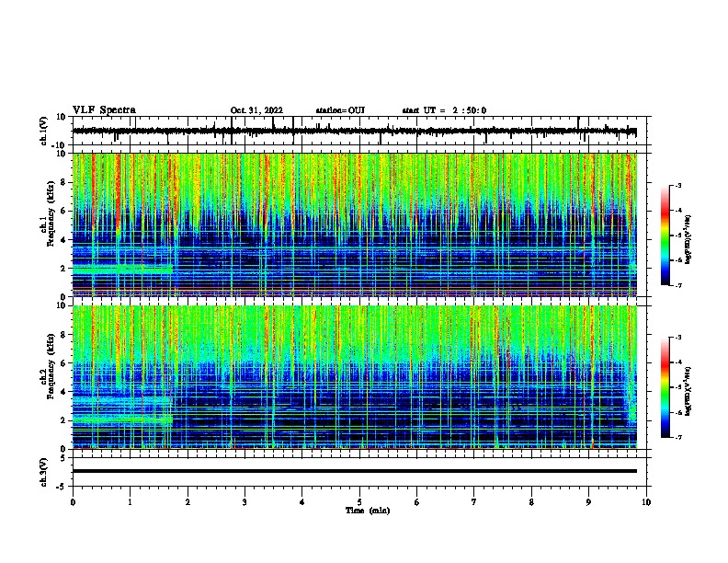The image size is (728, 563).
Task: Click time axis tick label "1"
Action: pos(130,502)
